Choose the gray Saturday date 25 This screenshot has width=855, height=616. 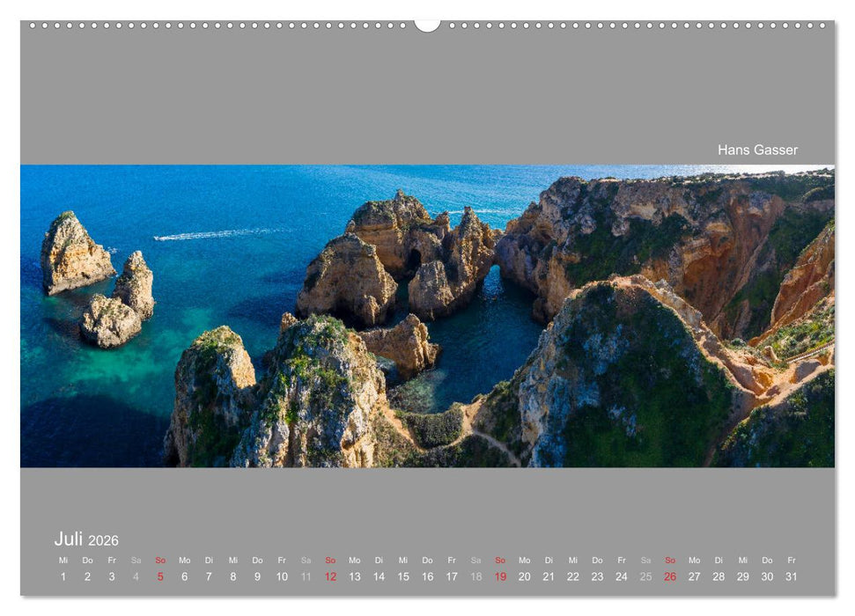coord(645,576)
